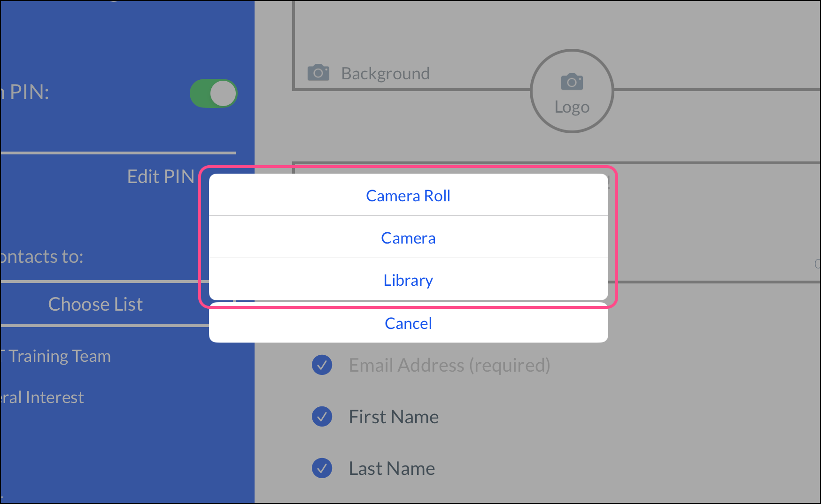The height and width of the screenshot is (504, 821).
Task: Open Edit PIN
Action: (161, 177)
